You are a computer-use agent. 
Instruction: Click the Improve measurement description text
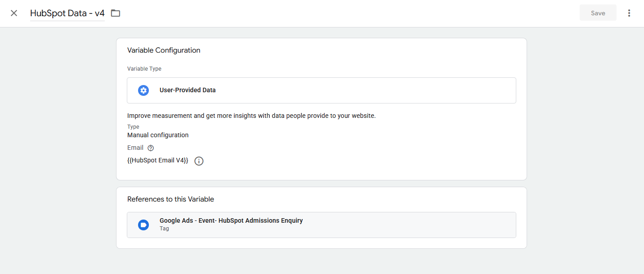coord(251,116)
